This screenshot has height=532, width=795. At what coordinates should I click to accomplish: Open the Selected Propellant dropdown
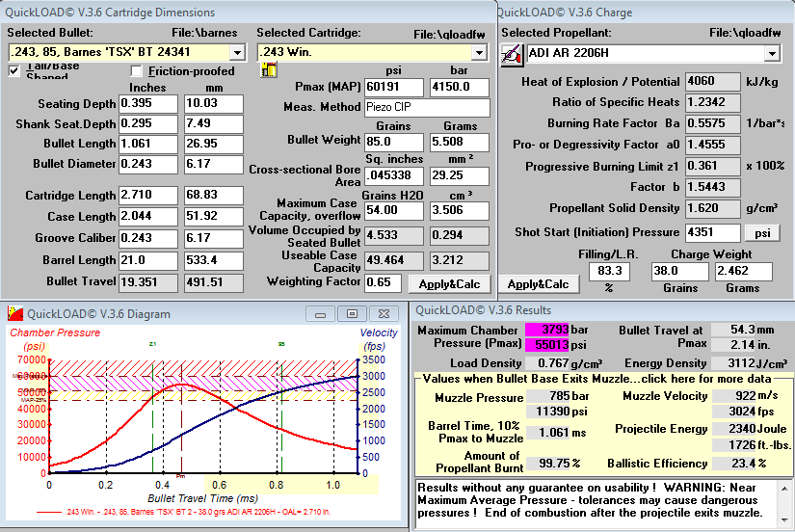pyautogui.click(x=772, y=53)
